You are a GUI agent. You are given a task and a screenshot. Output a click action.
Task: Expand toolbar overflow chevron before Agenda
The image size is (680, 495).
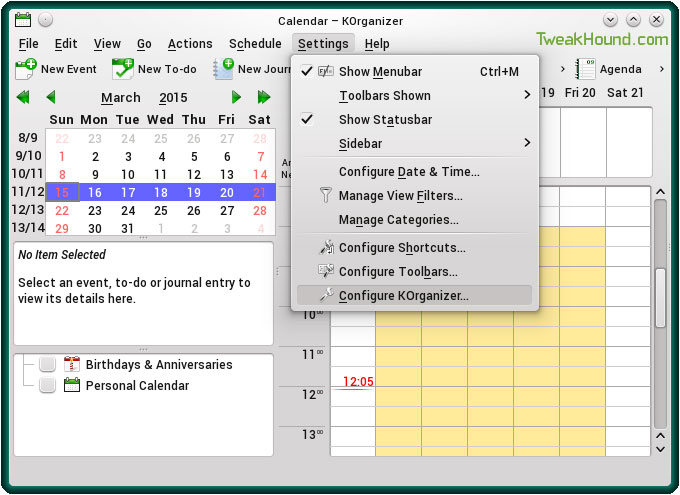pos(562,69)
